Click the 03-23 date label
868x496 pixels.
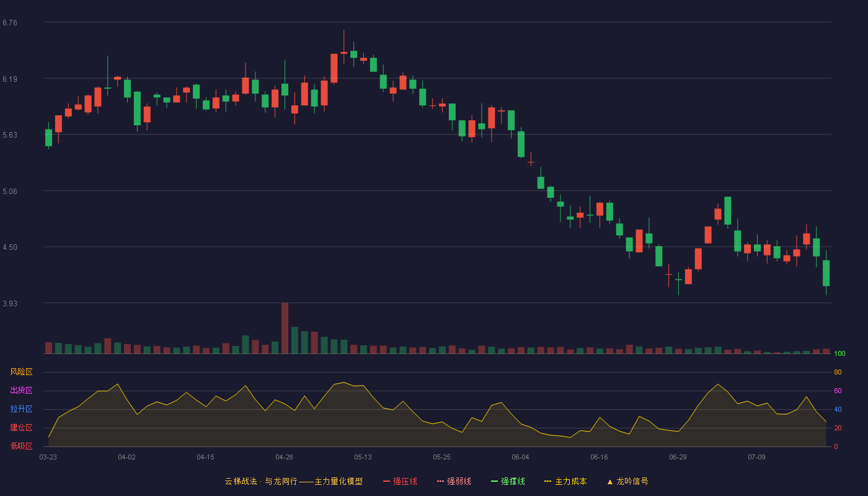[48, 457]
